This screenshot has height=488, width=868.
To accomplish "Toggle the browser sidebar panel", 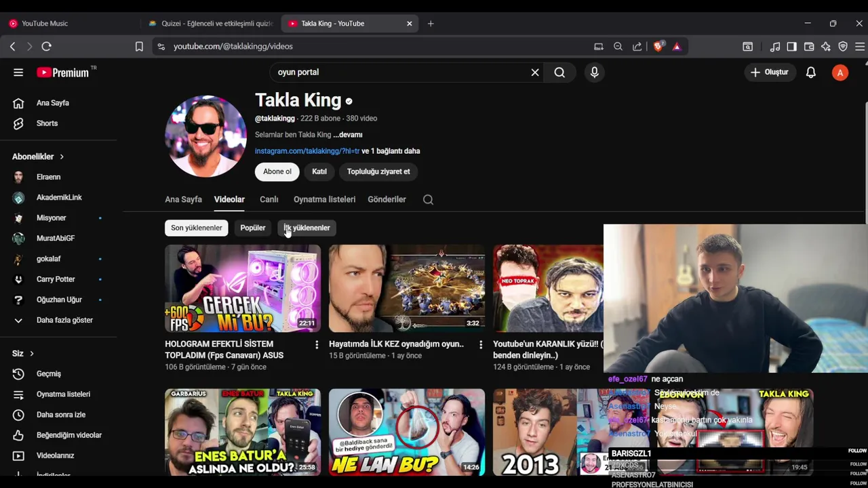I will [x=791, y=47].
